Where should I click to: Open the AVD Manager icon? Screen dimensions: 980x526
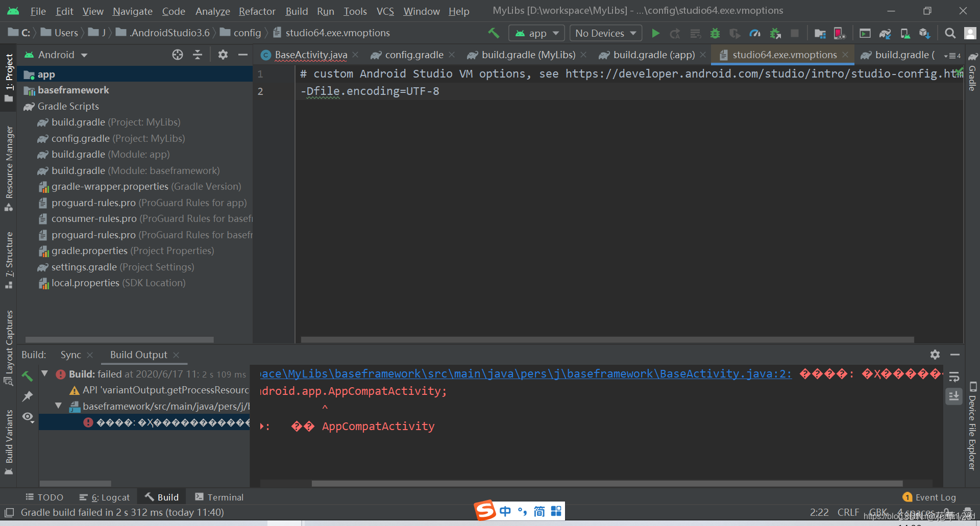pos(905,33)
